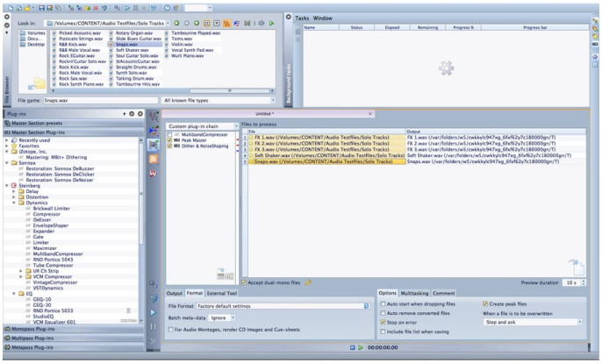The height and width of the screenshot is (364, 602).
Task: Expand Metapass Plug-ins section
Action: point(74,347)
